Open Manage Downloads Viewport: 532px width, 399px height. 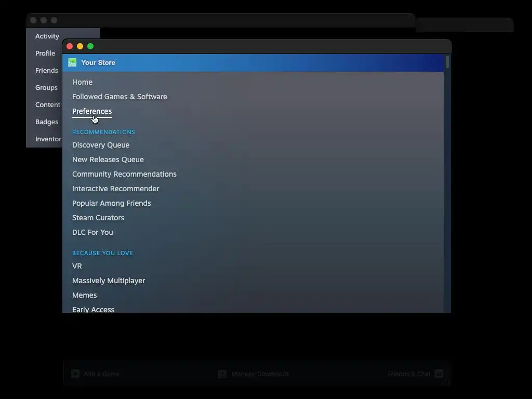(x=260, y=374)
